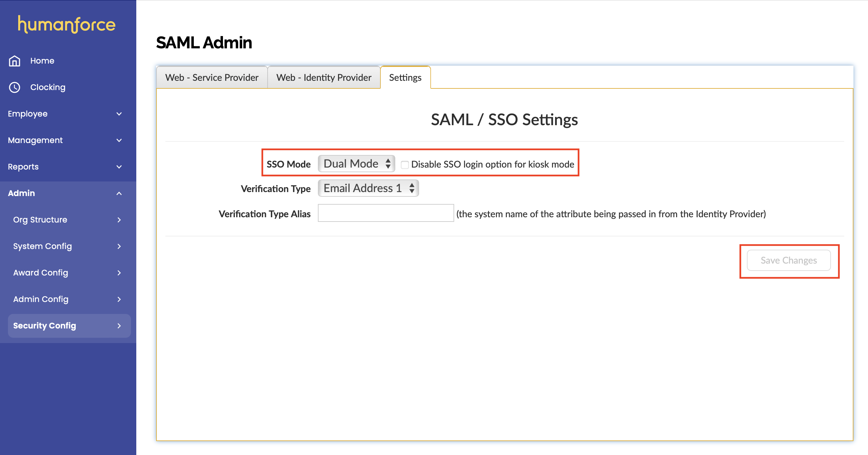868x455 pixels.
Task: Click the Save Changes button
Action: 789,260
